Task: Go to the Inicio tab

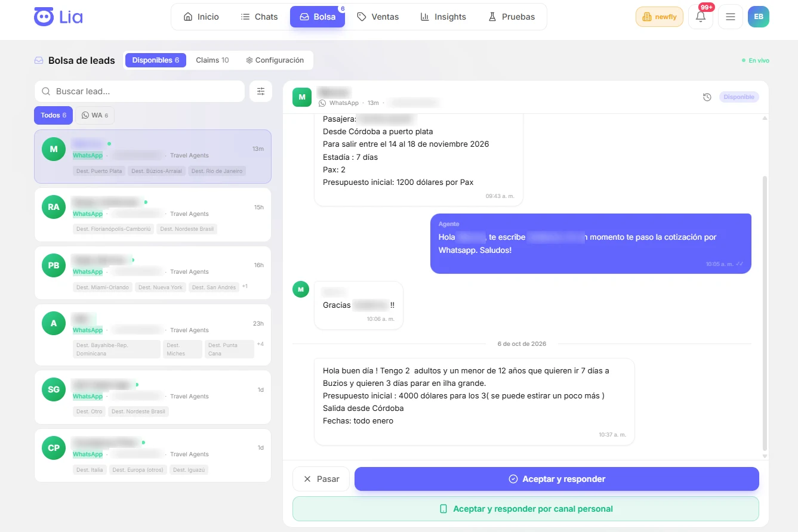Action: (x=201, y=17)
